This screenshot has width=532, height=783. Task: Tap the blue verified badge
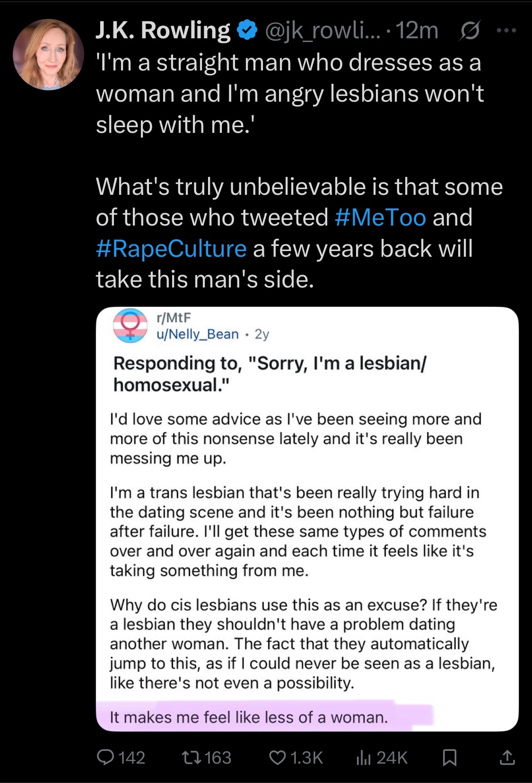pyautogui.click(x=247, y=31)
